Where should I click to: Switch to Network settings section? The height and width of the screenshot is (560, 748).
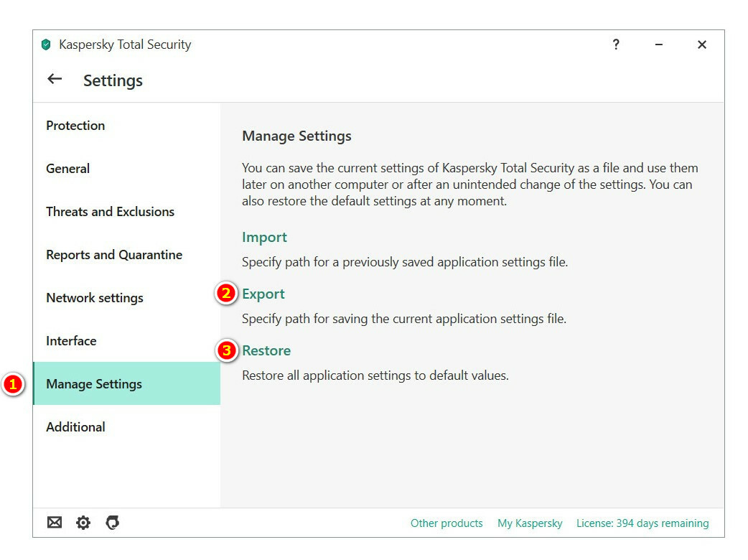coord(95,298)
